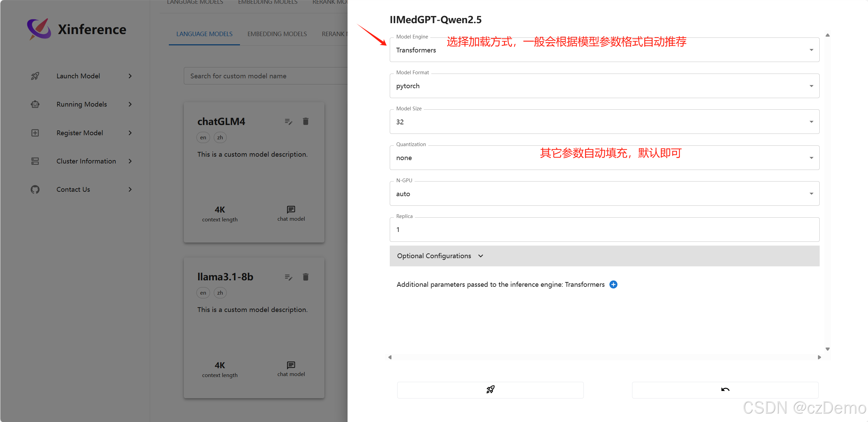Click the panel's scroll down arrow
The image size is (868, 422).
(827, 349)
